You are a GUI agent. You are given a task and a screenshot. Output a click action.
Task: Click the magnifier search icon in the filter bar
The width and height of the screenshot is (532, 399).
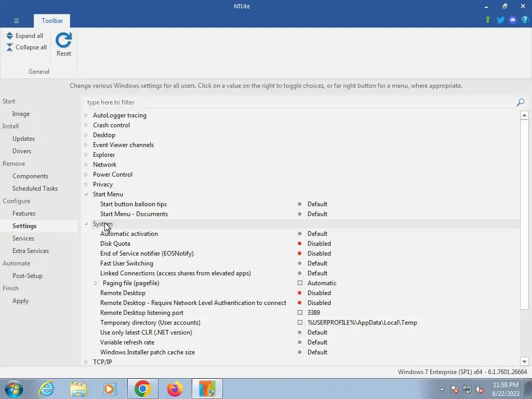(x=521, y=102)
